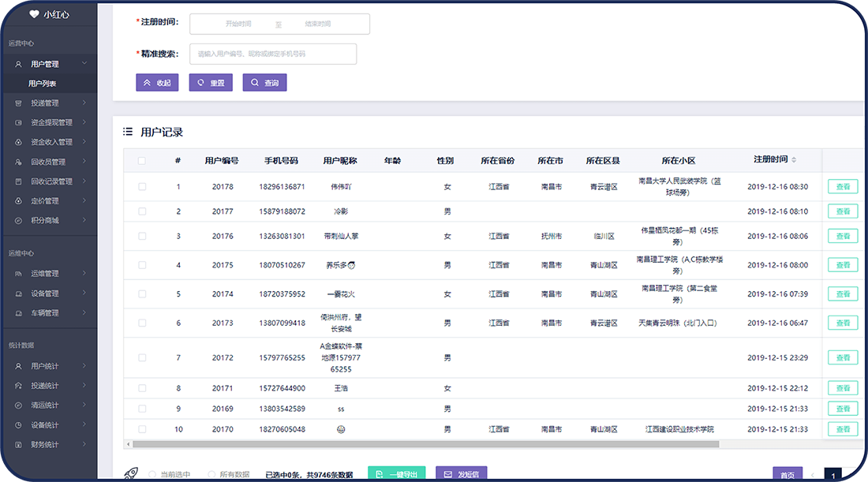The image size is (868, 482).
Task: Click the 回收员管理 sidebar icon
Action: (18, 163)
